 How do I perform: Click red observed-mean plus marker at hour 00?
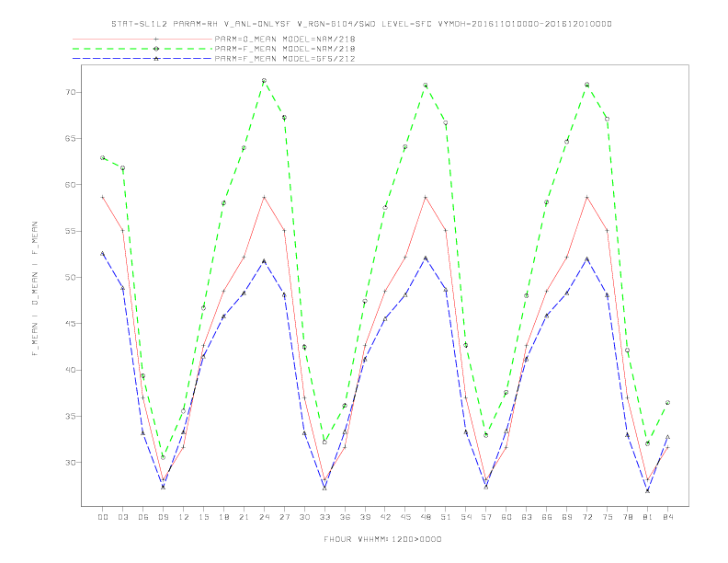point(103,198)
